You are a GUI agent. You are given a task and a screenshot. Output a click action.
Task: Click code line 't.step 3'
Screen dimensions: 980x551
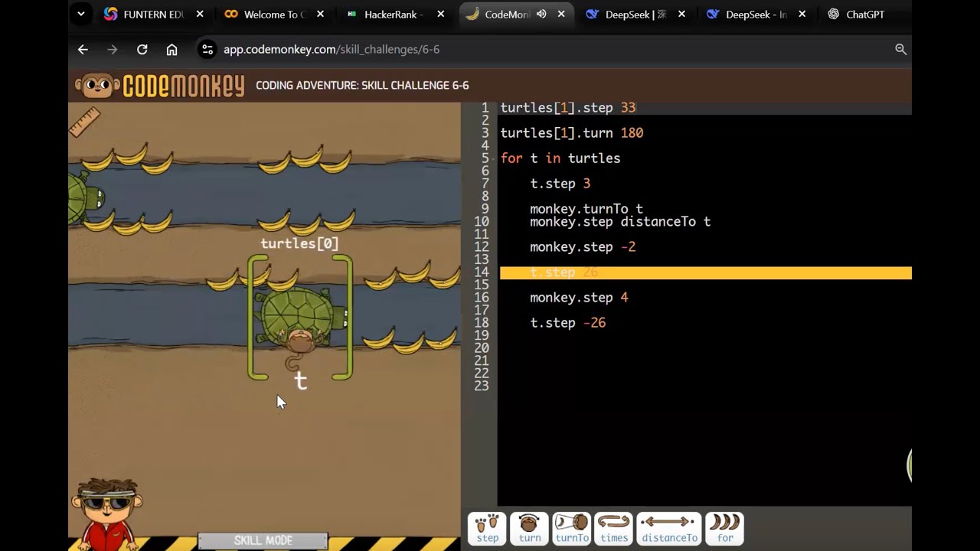(x=560, y=184)
